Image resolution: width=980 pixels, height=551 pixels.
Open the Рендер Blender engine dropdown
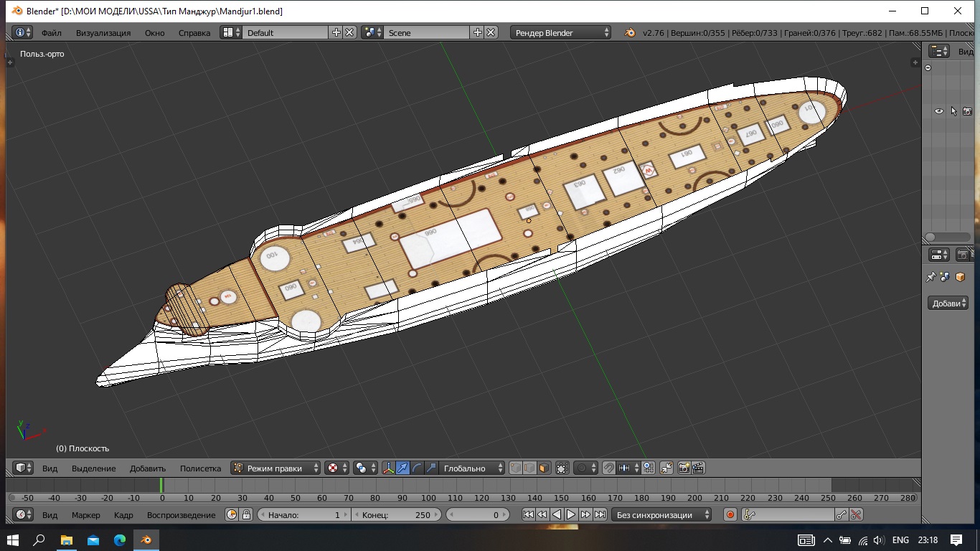(561, 32)
